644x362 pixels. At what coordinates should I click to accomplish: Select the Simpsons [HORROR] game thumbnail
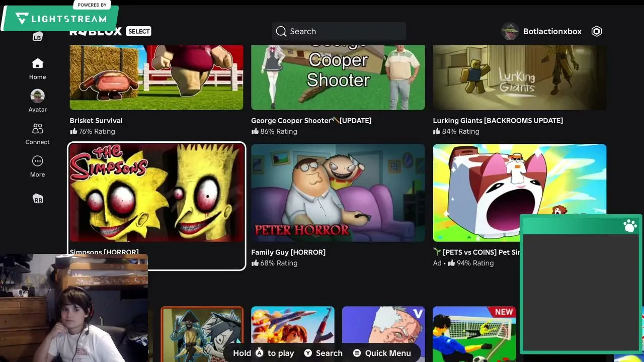(156, 193)
